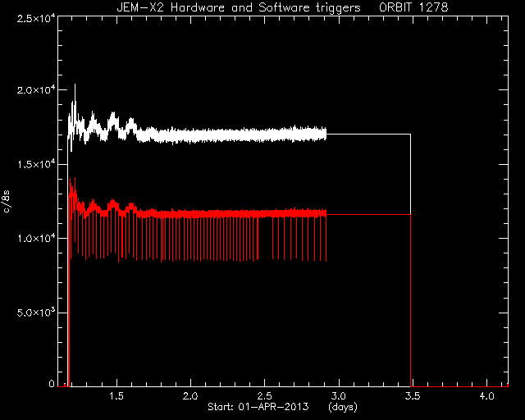Click the 3.5 x-axis tick label
Screen dimensions: 525x420
413,396
